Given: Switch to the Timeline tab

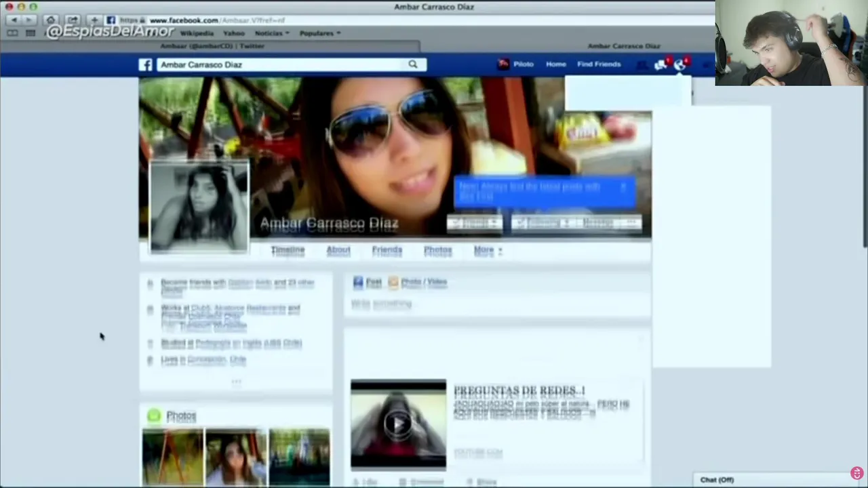Looking at the screenshot, I should click(x=288, y=250).
